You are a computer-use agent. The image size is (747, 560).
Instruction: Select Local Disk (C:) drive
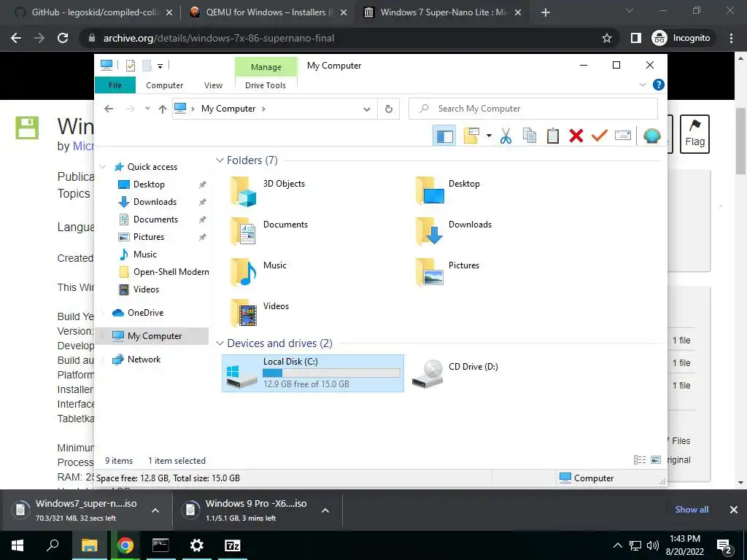[x=312, y=373]
